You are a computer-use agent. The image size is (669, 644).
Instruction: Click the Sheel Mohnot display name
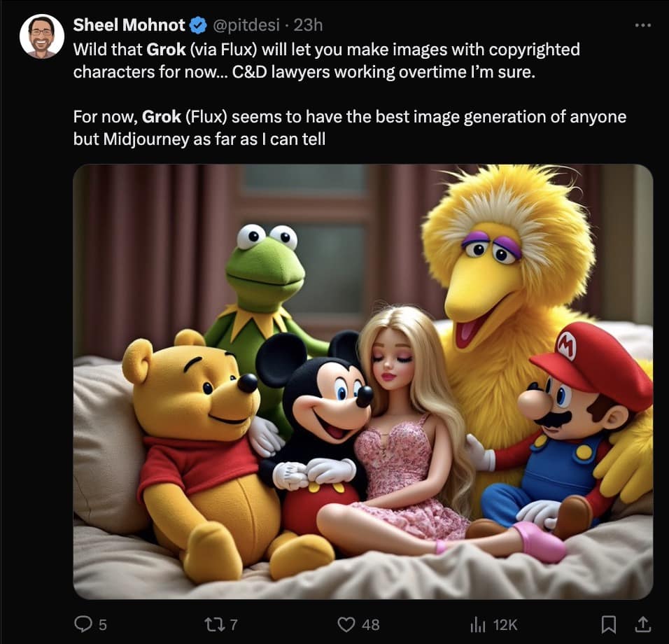coord(129,26)
